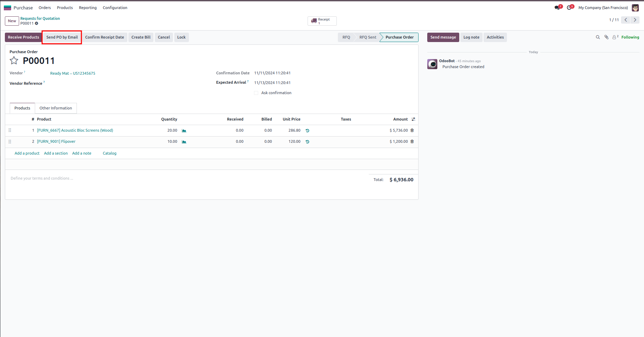Open the product Catalog link

tap(110, 153)
